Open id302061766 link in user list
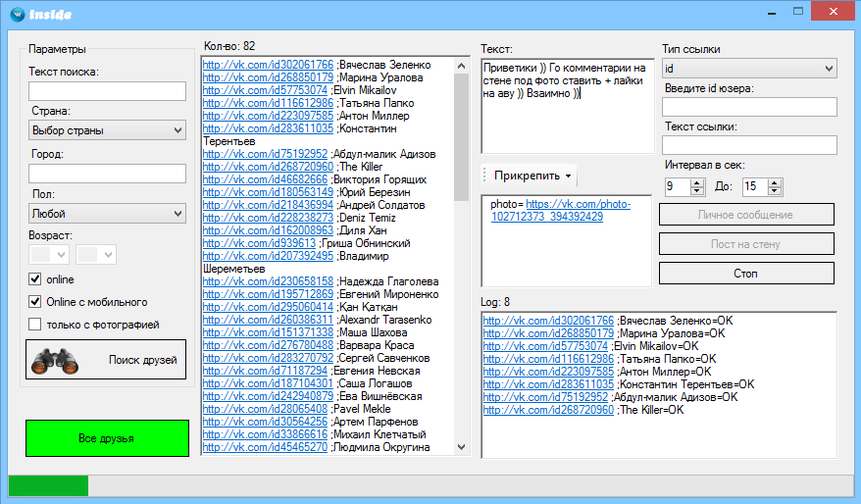Viewport: 861px width, 504px height. (x=268, y=65)
